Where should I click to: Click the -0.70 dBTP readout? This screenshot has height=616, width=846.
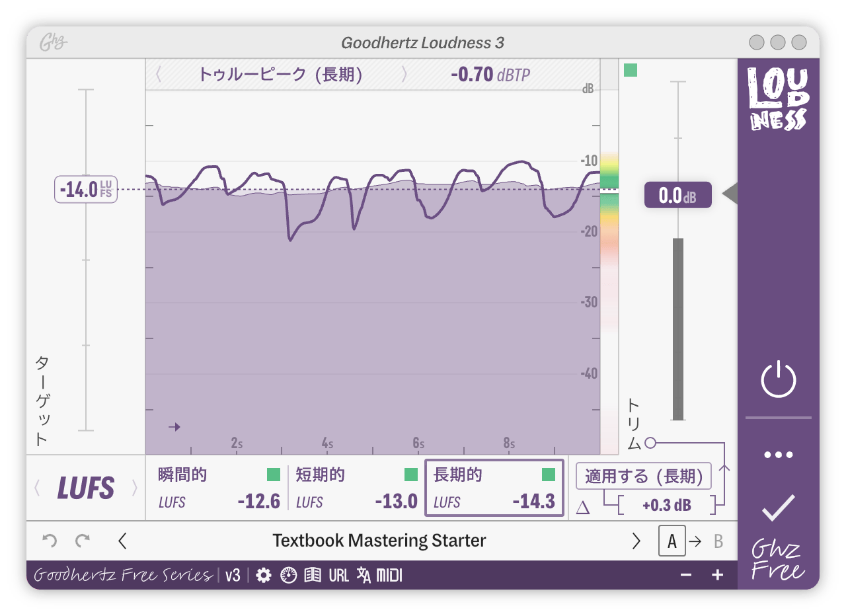coord(490,74)
